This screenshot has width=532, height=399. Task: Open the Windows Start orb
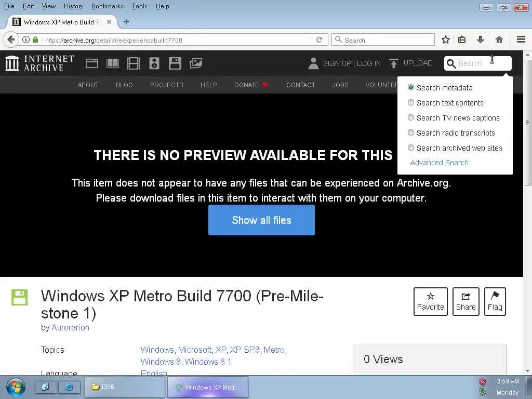click(x=15, y=387)
